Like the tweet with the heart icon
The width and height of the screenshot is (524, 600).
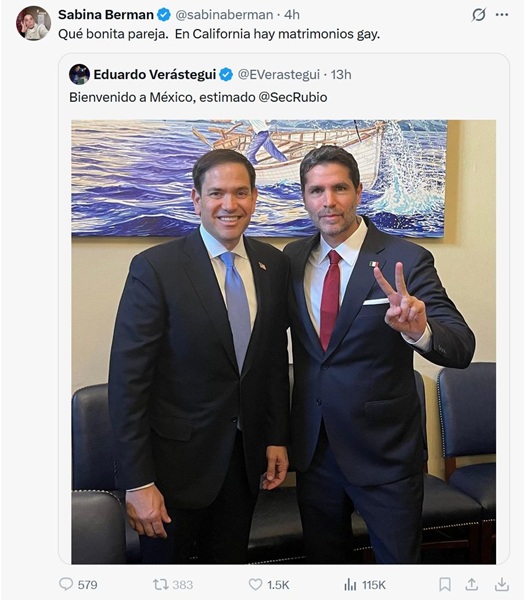click(255, 584)
